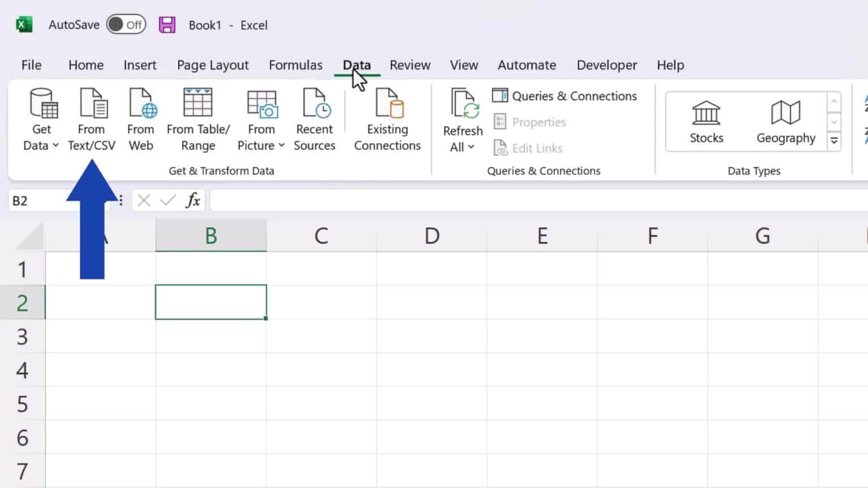Click the Save icon
868x488 pixels.
click(x=167, y=24)
